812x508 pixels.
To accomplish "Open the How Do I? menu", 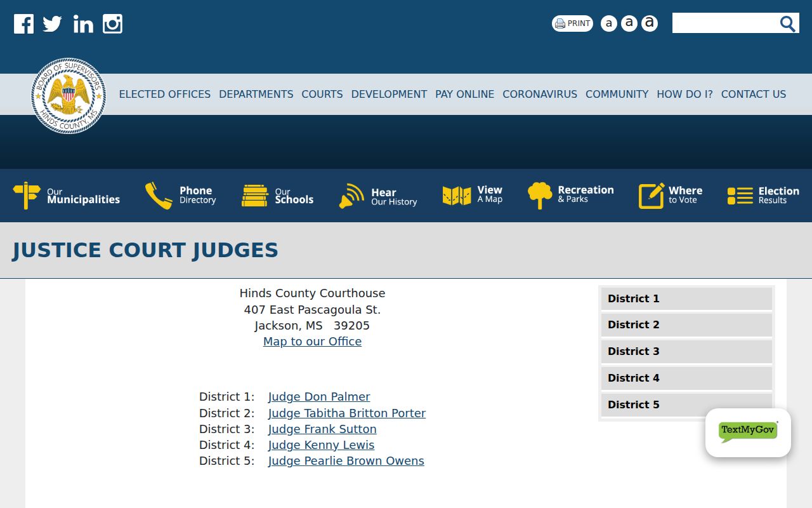I will (x=684, y=94).
